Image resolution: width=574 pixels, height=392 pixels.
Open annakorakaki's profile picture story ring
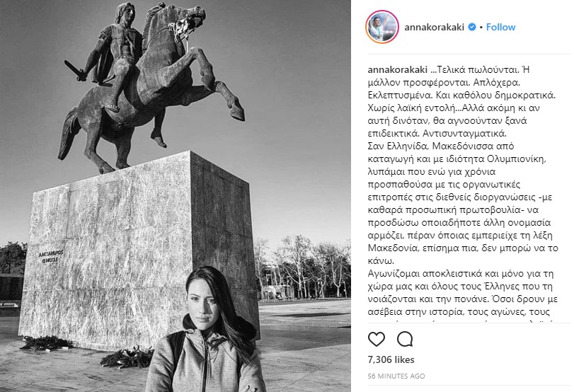(x=382, y=27)
